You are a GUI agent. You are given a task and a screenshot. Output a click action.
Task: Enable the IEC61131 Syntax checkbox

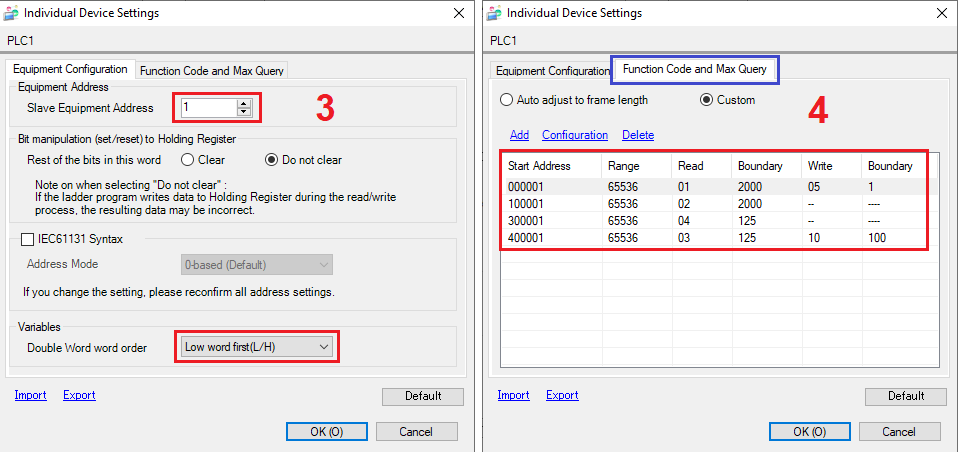(x=29, y=239)
